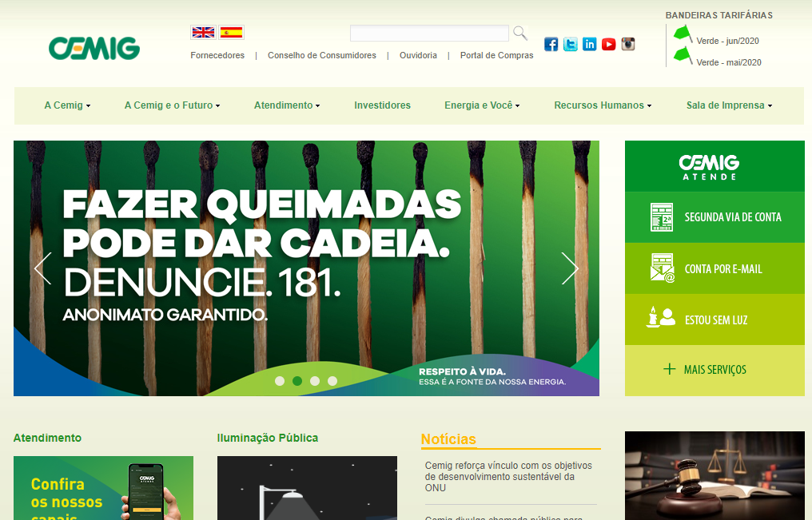Expand the Energia e Você menu
Image resolution: width=812 pixels, height=520 pixels.
coord(482,105)
